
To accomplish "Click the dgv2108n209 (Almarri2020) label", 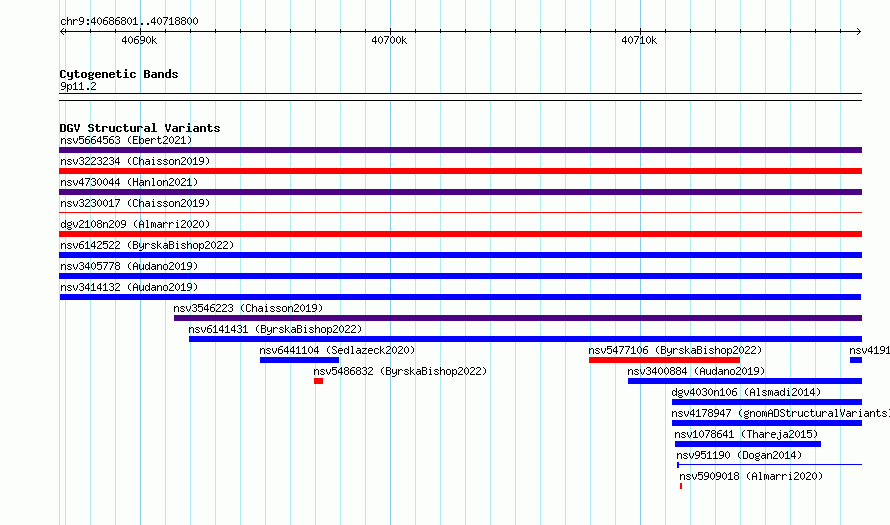I will [135, 224].
